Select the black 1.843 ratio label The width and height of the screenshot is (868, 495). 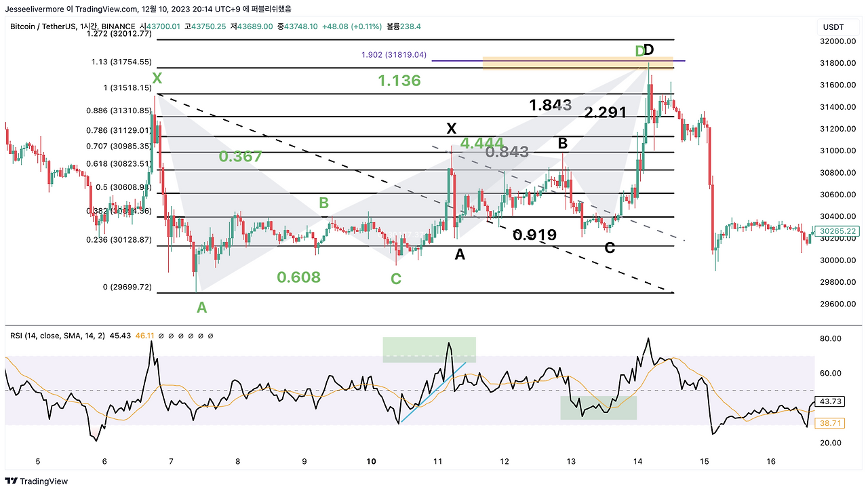[551, 104]
